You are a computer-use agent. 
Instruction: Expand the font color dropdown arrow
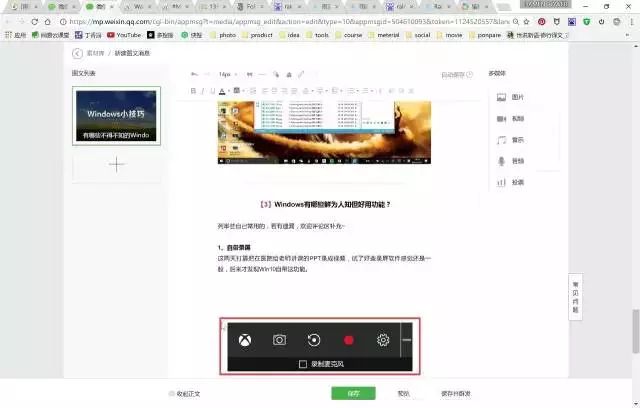(229, 91)
